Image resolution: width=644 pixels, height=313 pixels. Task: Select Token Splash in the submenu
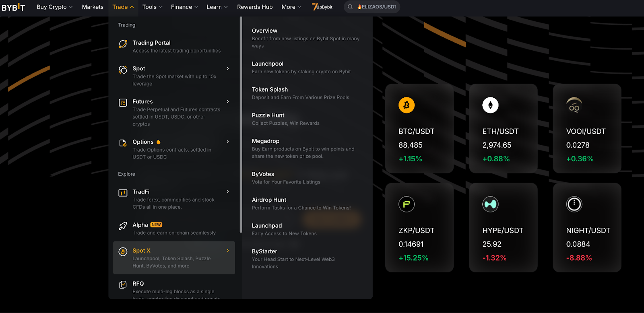[x=270, y=90]
